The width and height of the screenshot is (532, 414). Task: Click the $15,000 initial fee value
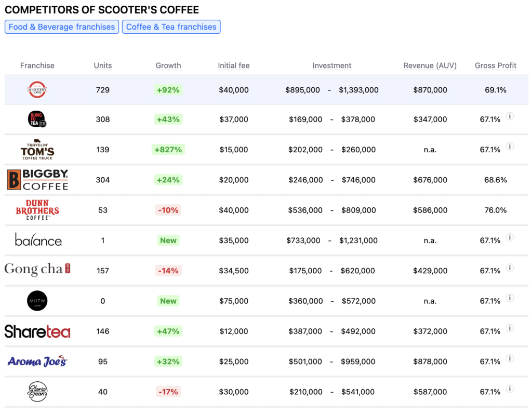(x=234, y=150)
